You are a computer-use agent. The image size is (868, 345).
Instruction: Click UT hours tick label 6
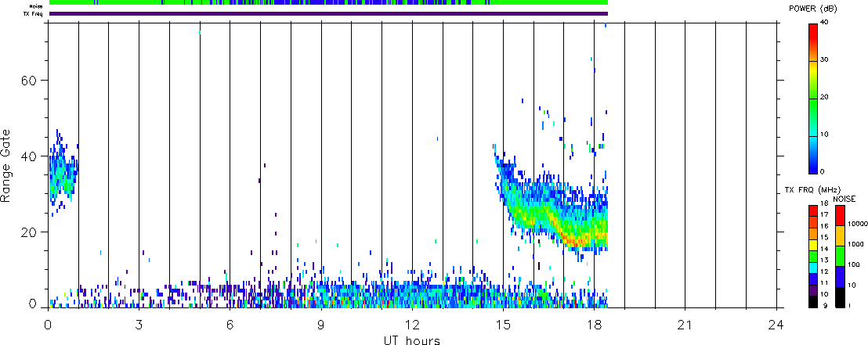point(230,325)
